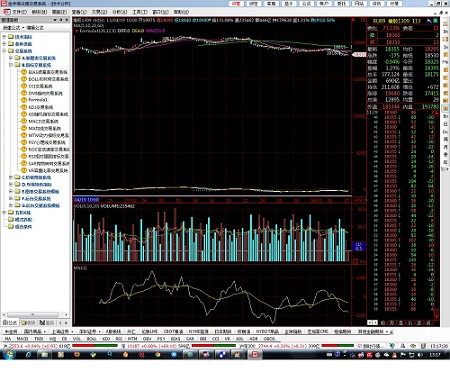The image size is (450, 372).
Task: Click the SAR trading system smiley icon
Action: (x=24, y=163)
